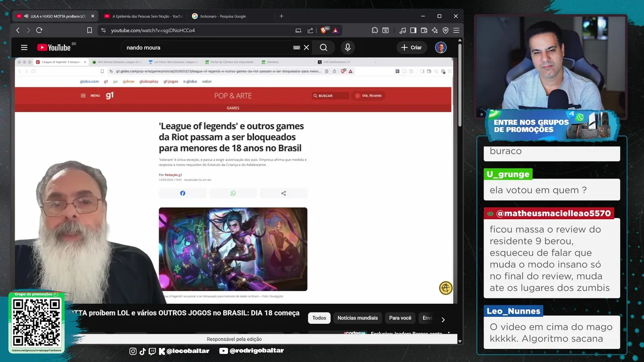Click 'POP & ARTE' section heading on g1
This screenshot has width=644, height=362.
[233, 96]
